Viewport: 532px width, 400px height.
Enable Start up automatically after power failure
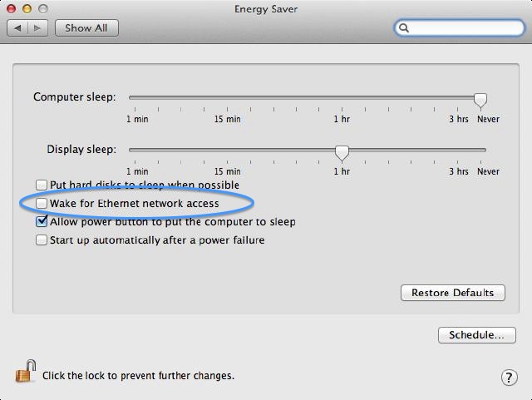[x=42, y=240]
